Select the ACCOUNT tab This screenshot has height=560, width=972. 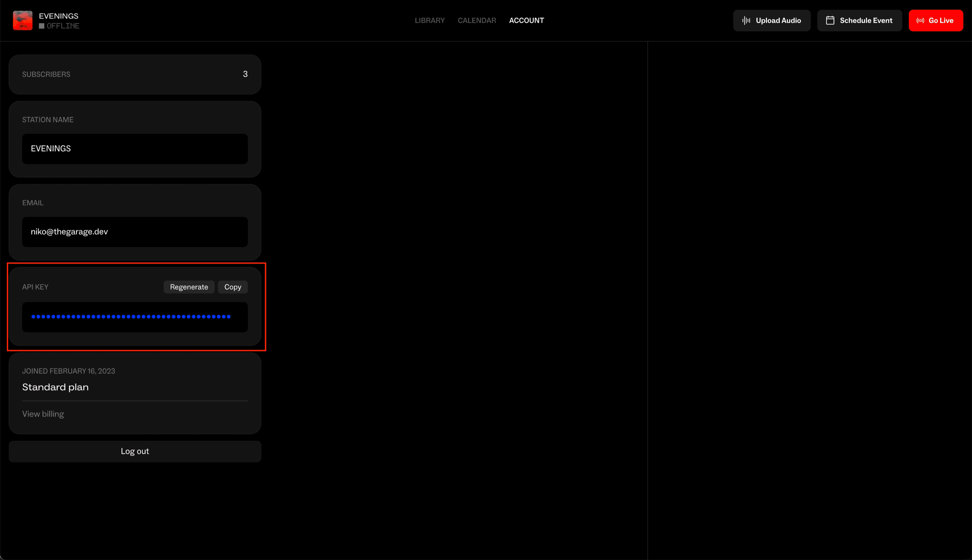point(526,20)
